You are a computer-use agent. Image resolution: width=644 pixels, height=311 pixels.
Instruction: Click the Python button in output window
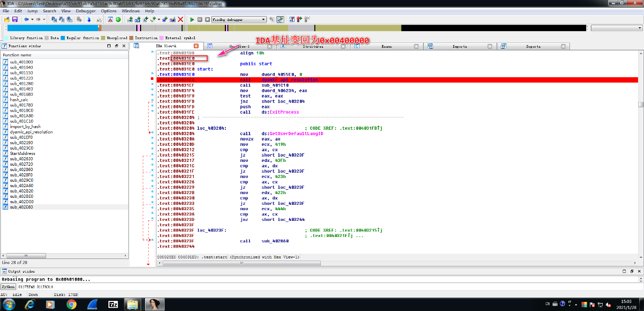point(9,287)
